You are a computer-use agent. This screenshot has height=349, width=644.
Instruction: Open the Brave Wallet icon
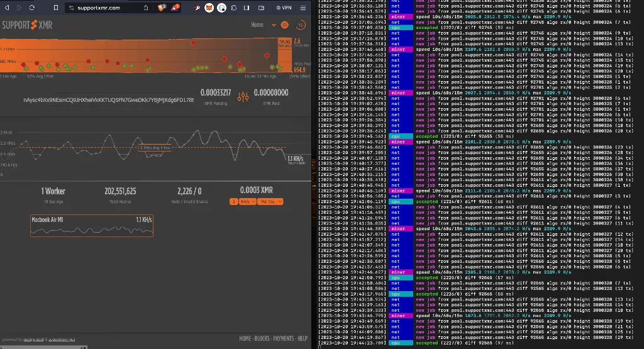click(261, 8)
